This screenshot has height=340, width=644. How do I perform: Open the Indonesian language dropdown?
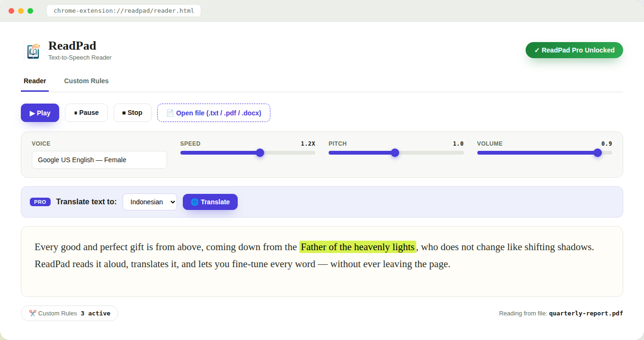150,202
